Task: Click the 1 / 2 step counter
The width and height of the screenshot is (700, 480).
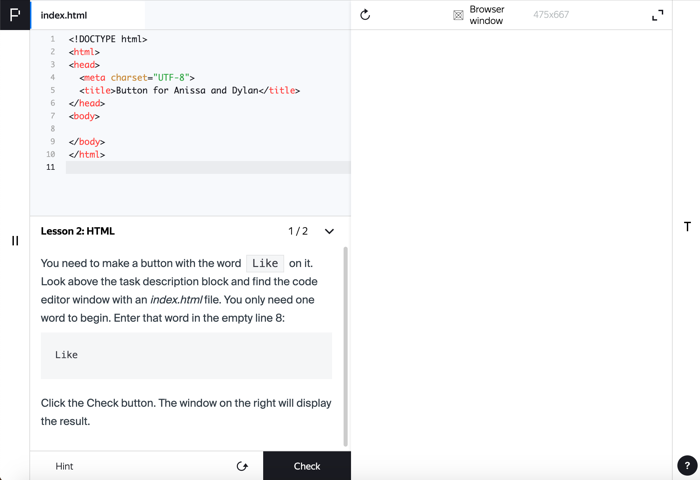Action: pos(298,231)
